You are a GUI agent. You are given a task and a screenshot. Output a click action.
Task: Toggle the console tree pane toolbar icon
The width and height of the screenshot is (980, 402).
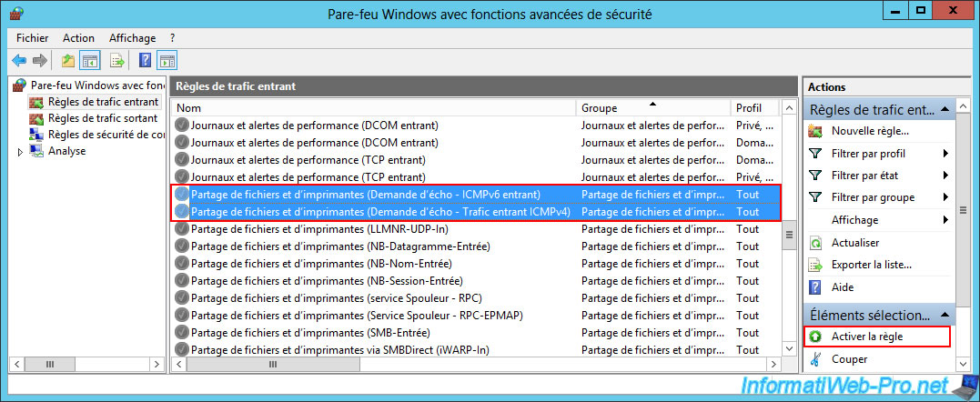(x=90, y=61)
